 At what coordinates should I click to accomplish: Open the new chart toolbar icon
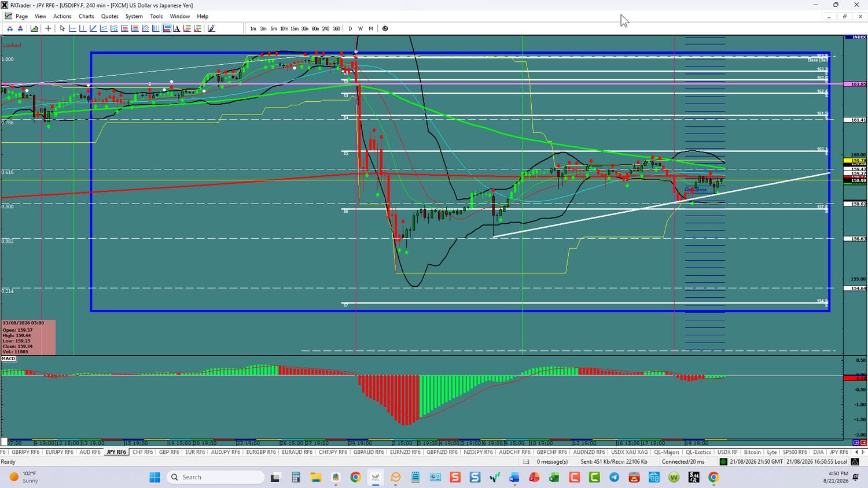(x=35, y=28)
